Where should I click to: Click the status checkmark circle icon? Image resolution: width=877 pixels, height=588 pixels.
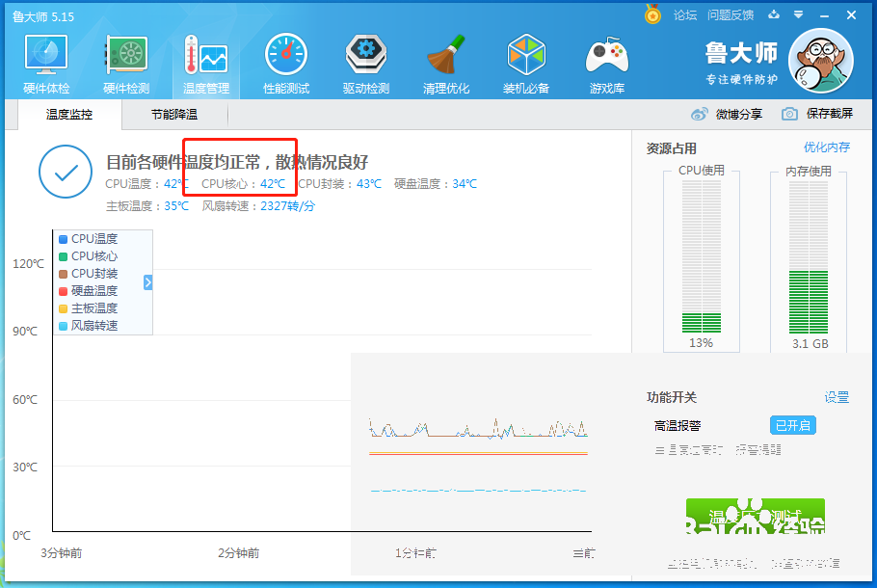point(66,172)
